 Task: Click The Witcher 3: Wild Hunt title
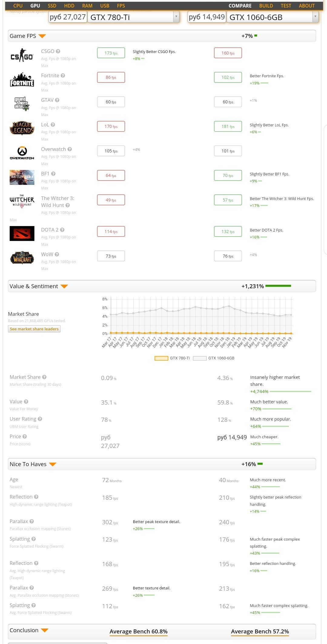click(x=58, y=202)
